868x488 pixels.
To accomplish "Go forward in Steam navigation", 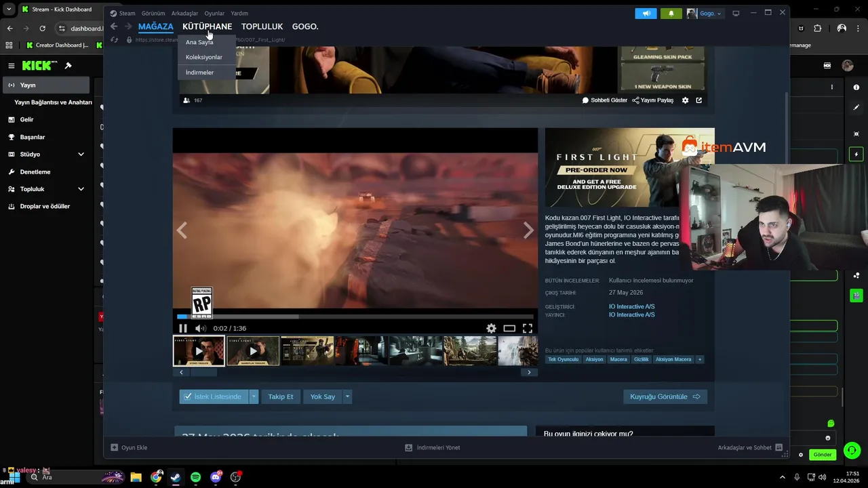I will tap(127, 26).
